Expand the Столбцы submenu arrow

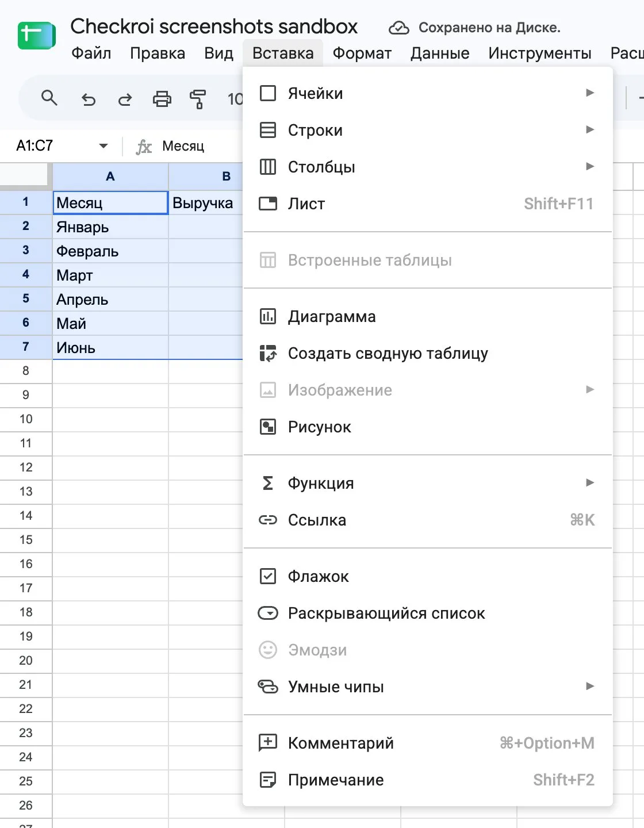(590, 166)
